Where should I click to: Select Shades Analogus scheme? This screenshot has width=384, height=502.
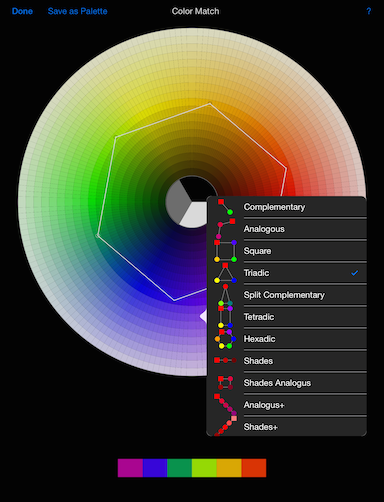[287, 383]
